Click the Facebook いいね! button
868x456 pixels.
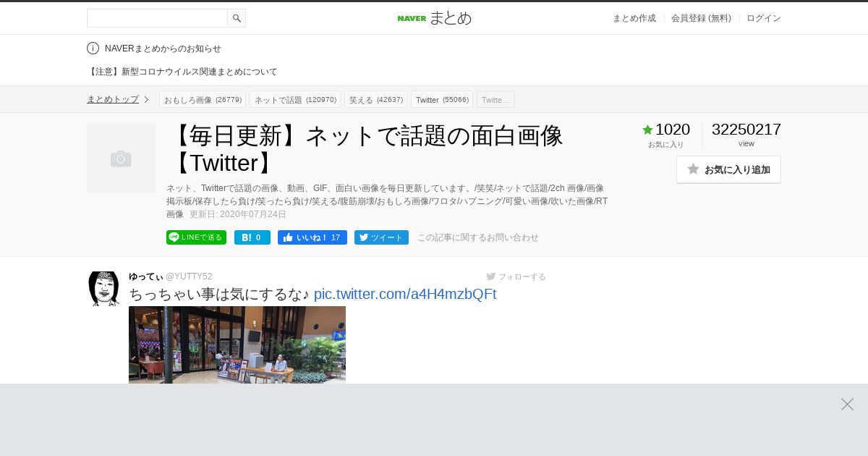[312, 237]
